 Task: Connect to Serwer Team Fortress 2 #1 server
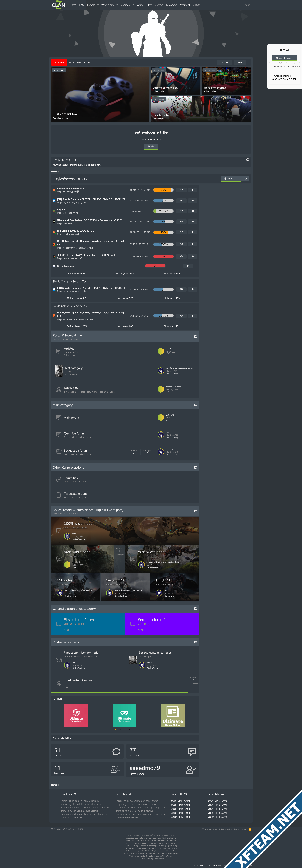pos(193,190)
